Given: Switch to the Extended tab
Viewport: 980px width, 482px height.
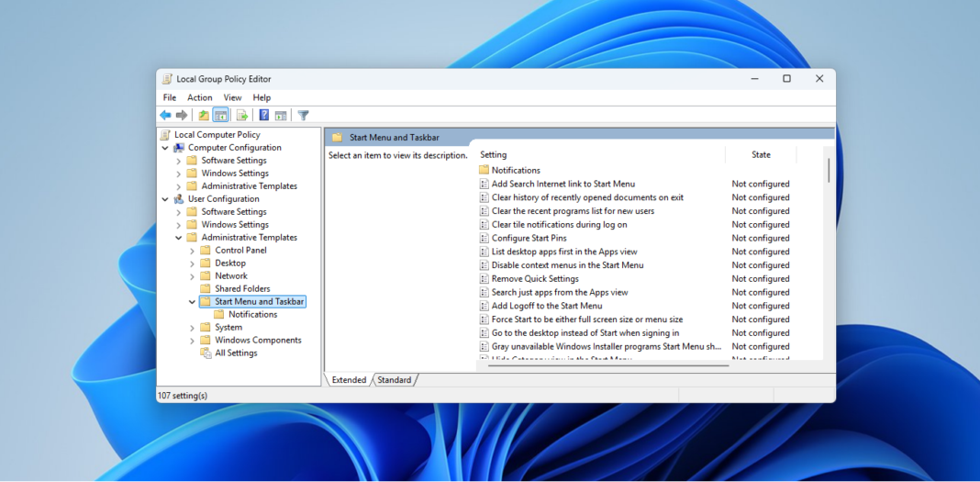Looking at the screenshot, I should click(349, 379).
